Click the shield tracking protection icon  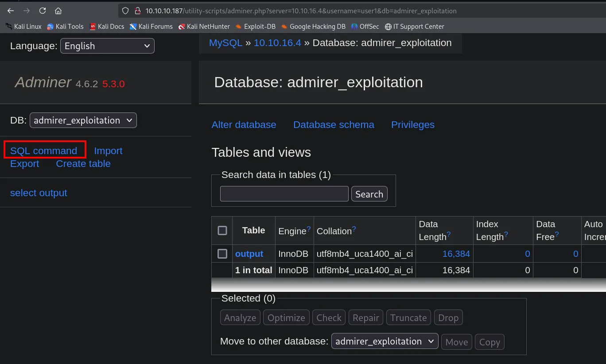click(x=125, y=11)
